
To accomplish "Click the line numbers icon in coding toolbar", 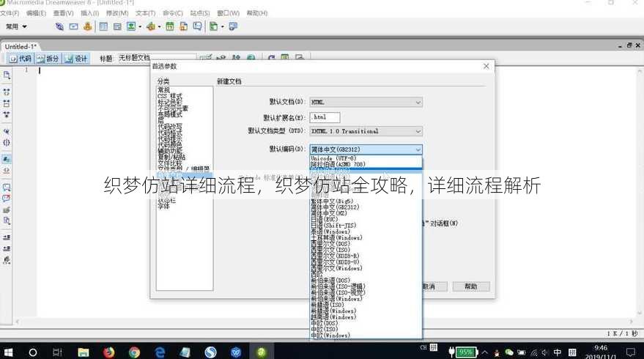I will [7, 159].
